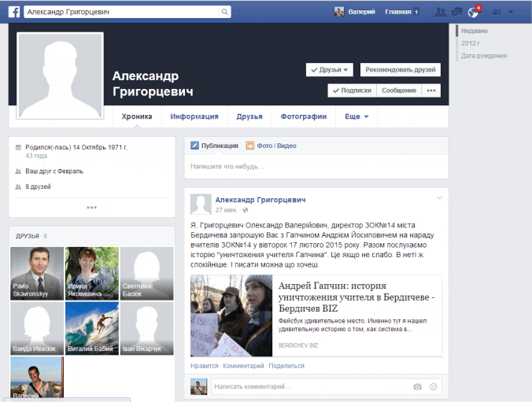Open emoji smiley icon in comment
Screen dimensions: 532x402
(434, 387)
